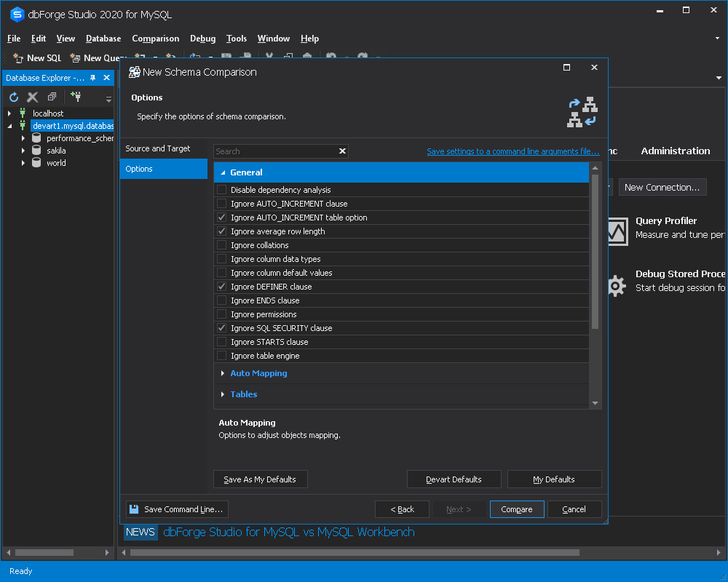728x582 pixels.
Task: Click the dbForge Studio logo in title bar
Action: 17,15
